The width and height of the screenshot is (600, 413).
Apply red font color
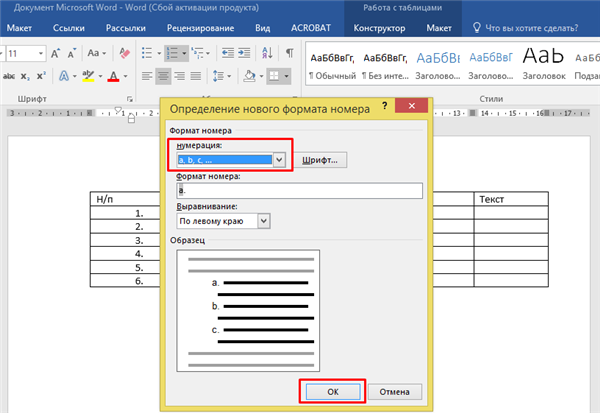pos(113,76)
